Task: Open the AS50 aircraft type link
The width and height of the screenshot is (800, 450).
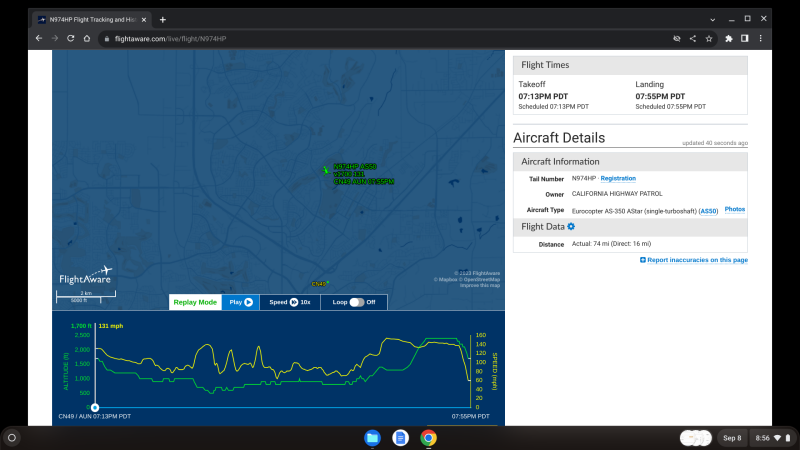Action: [x=708, y=210]
